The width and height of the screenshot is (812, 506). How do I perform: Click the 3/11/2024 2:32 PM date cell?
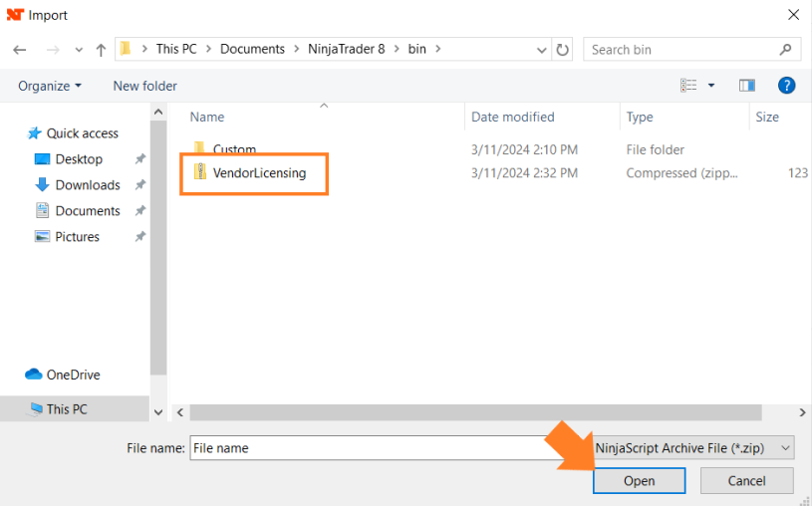point(524,173)
